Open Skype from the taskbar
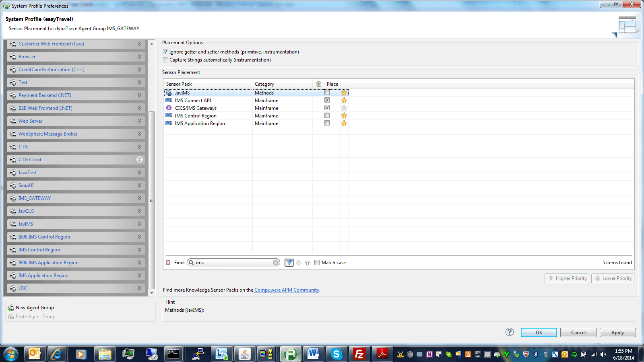Screen dimensions: 644x362 336,354
